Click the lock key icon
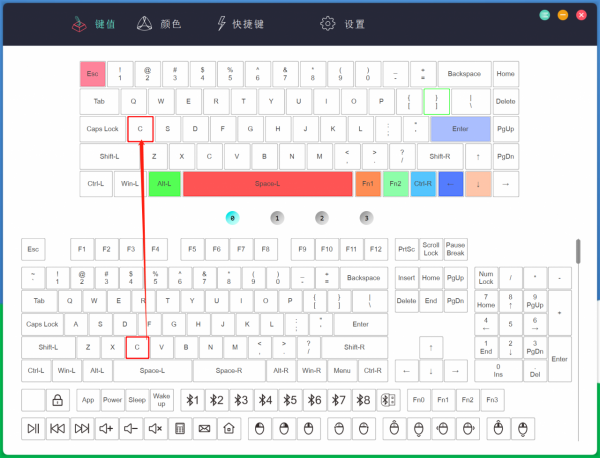The height and width of the screenshot is (458, 600). coord(58,400)
